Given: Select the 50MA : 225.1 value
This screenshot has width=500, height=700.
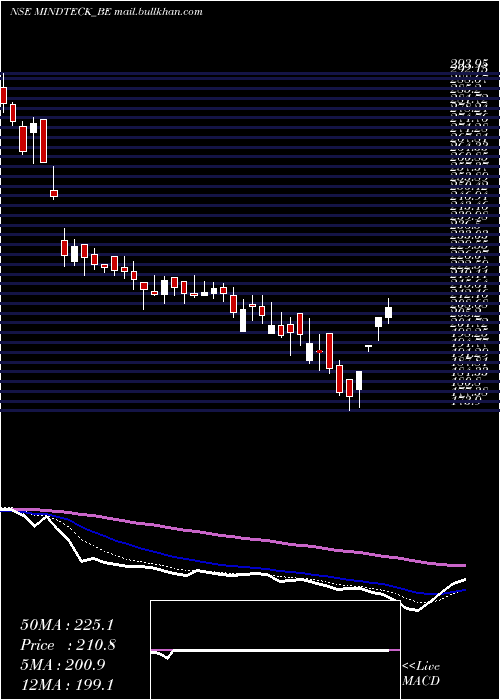Looking at the screenshot, I should (67, 625).
